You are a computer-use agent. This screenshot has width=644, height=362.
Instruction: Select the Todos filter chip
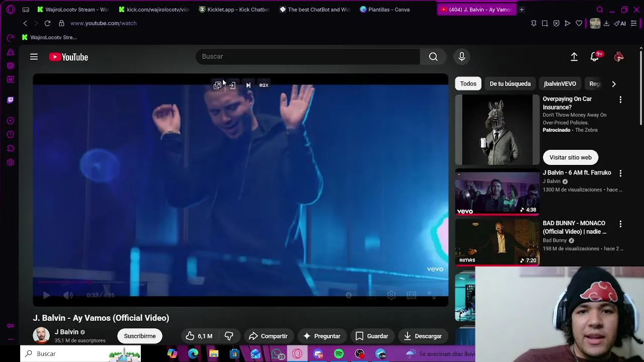[468, 84]
